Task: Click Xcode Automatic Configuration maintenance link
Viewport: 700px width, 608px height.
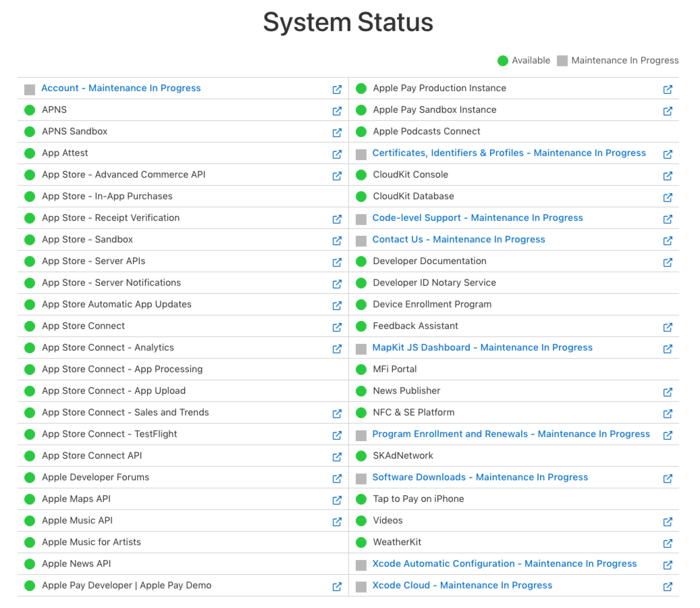Action: (504, 564)
